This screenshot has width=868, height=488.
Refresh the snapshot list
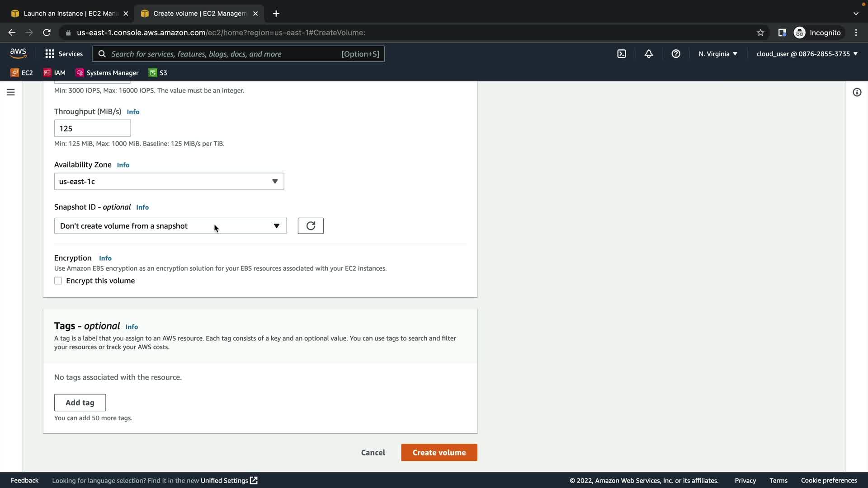pyautogui.click(x=311, y=226)
